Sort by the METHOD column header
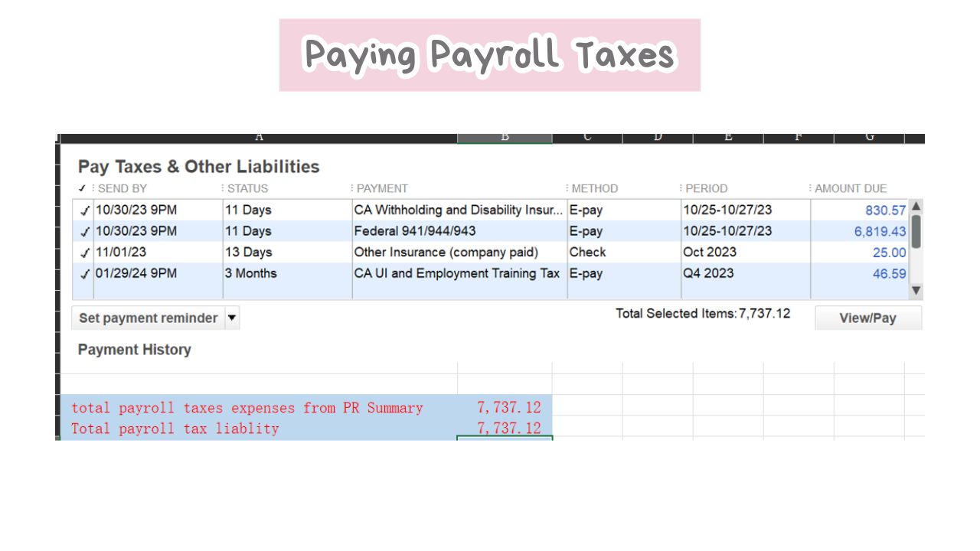This screenshot has height=551, width=980. coord(595,188)
